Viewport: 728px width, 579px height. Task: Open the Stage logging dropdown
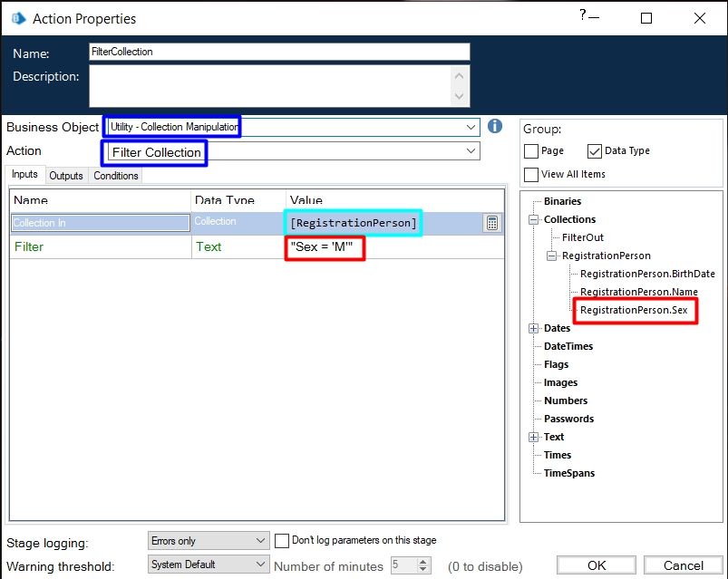tap(260, 541)
